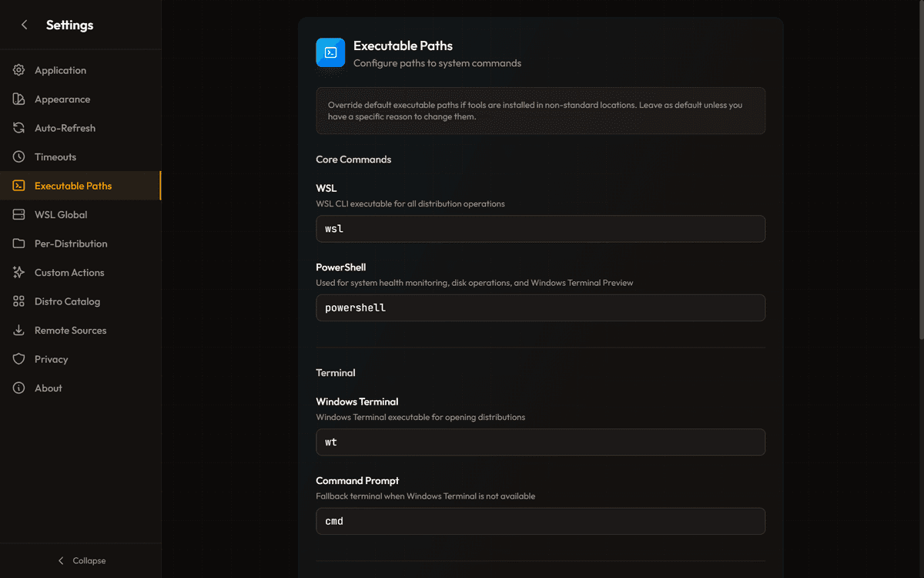Image resolution: width=924 pixels, height=578 pixels.
Task: Click the About info icon
Action: coord(19,388)
